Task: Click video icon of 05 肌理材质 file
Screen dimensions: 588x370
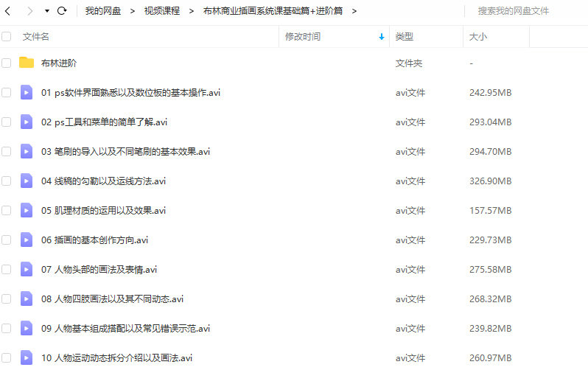Action: [x=27, y=210]
